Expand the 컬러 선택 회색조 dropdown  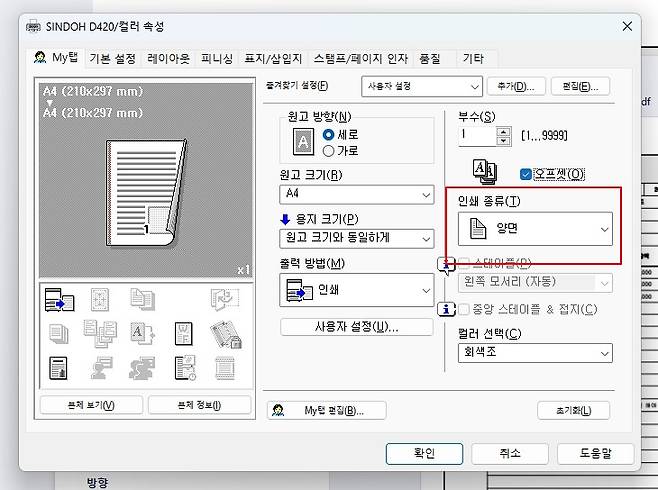point(534,353)
